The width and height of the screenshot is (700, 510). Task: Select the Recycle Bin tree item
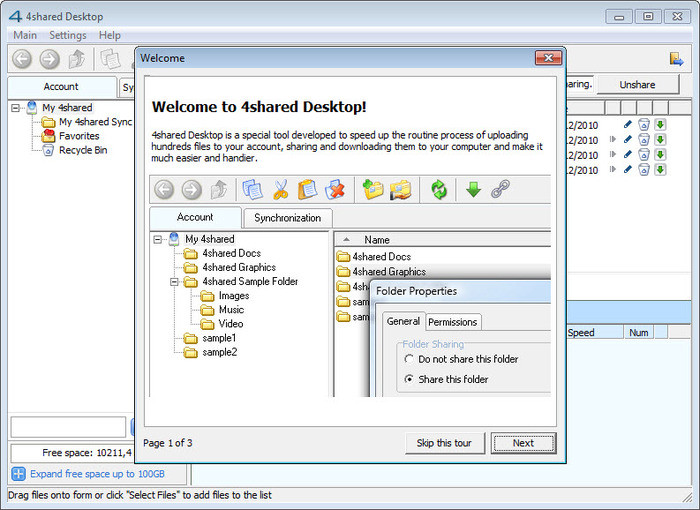click(x=83, y=150)
